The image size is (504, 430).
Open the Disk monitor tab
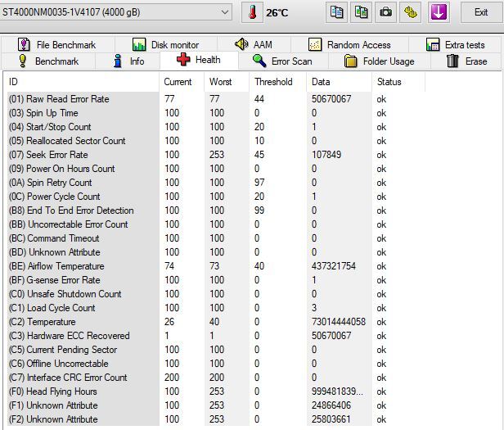pyautogui.click(x=166, y=44)
